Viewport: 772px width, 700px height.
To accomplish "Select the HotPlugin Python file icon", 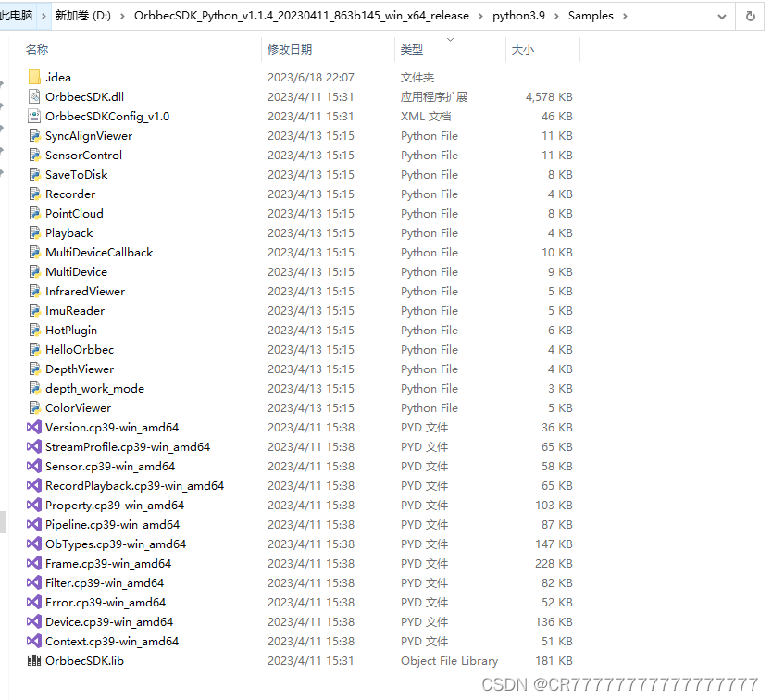I will pyautogui.click(x=34, y=330).
